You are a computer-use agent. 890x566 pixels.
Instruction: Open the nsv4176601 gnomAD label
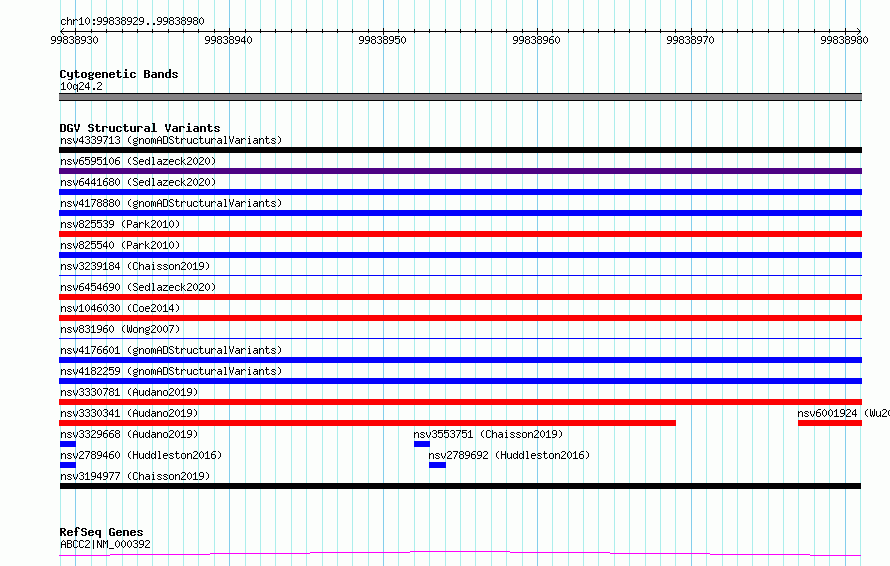point(171,350)
